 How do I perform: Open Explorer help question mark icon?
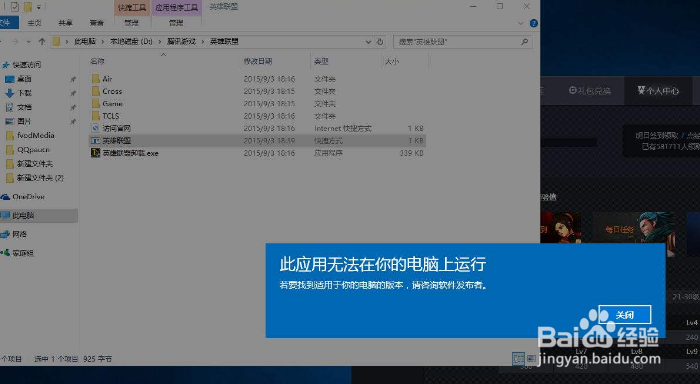(x=533, y=23)
